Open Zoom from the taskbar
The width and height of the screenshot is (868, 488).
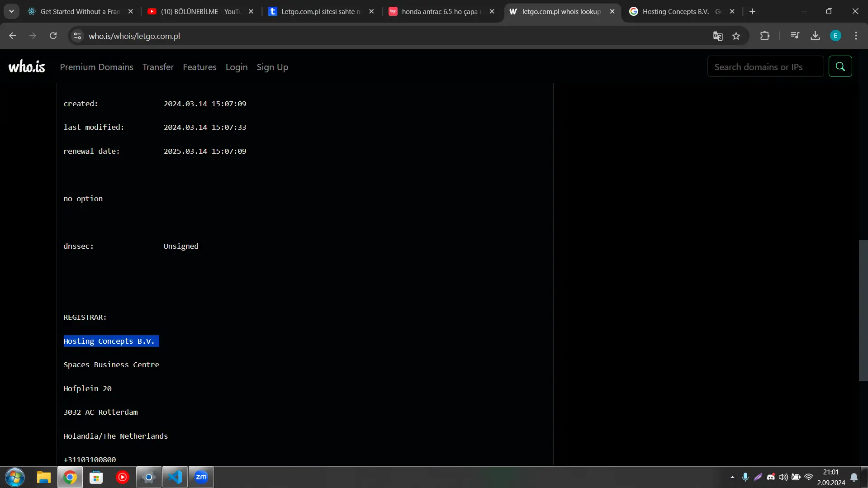click(x=201, y=477)
